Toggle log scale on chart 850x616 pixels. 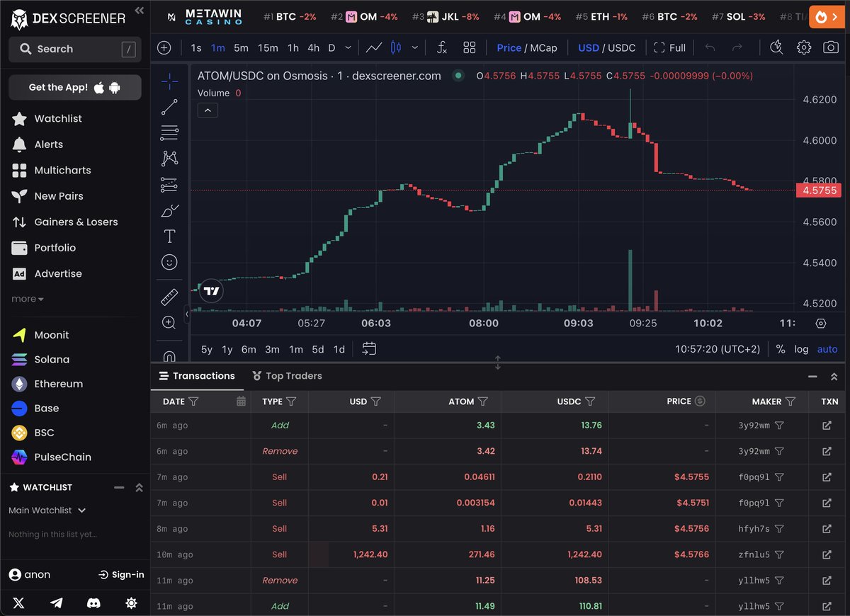(801, 349)
